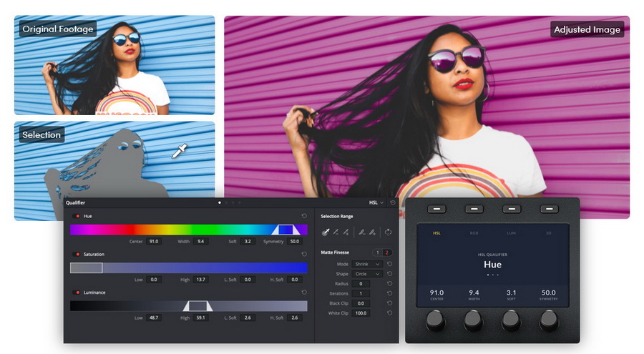Click the knob below the CENTER value
The width and height of the screenshot is (644, 354).
click(435, 320)
